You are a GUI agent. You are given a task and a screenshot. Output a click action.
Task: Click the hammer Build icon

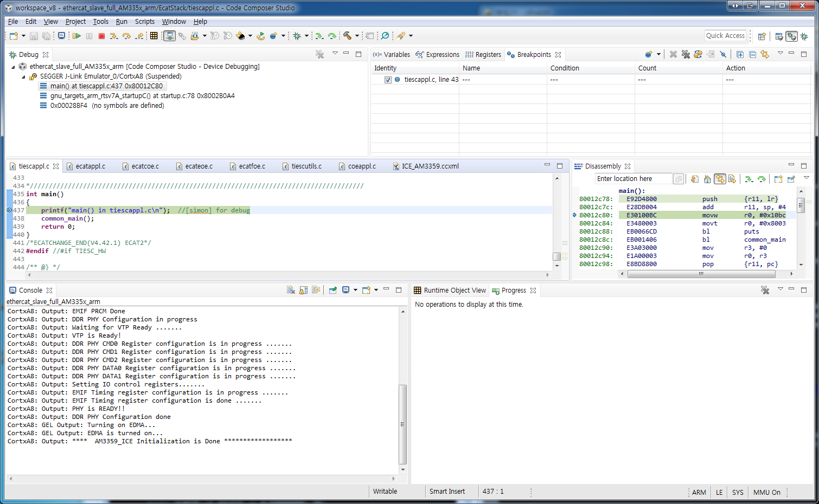click(347, 36)
